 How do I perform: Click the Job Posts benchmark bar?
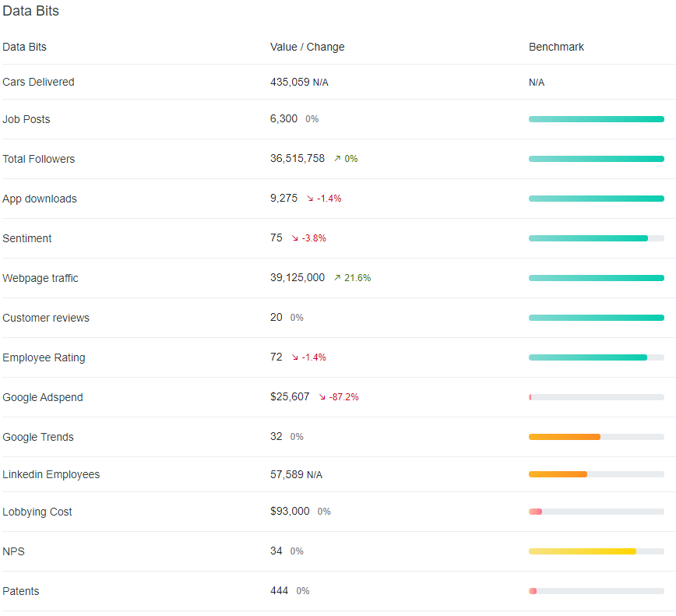597,119
